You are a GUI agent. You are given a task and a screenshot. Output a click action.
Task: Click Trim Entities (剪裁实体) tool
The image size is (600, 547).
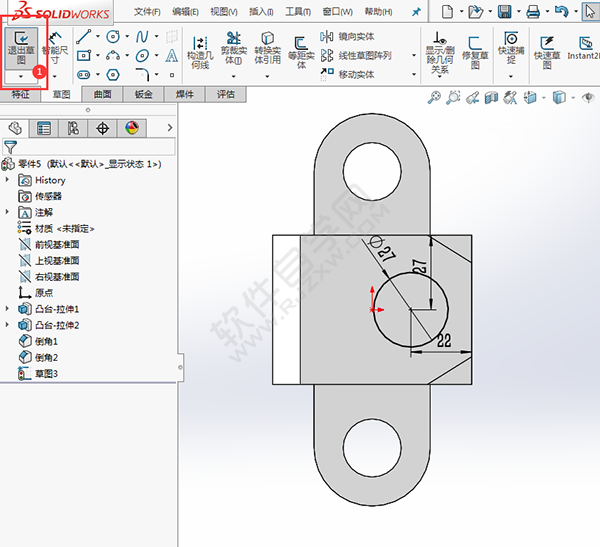pyautogui.click(x=233, y=48)
